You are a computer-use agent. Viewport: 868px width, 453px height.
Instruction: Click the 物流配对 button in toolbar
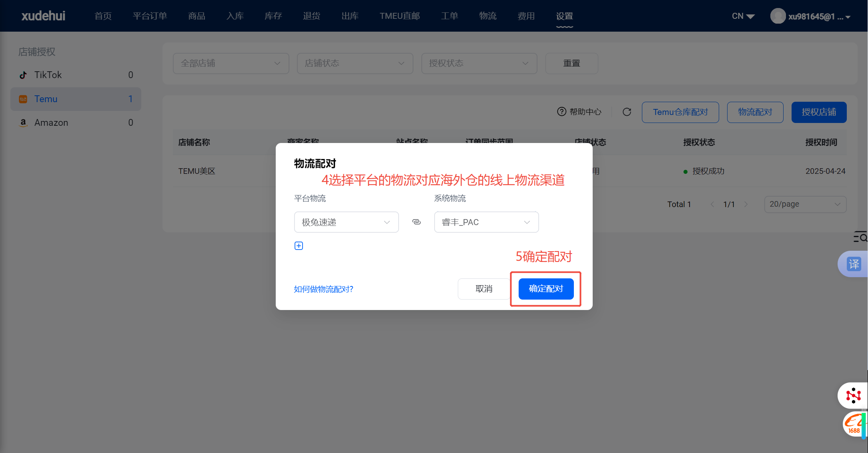(x=755, y=112)
